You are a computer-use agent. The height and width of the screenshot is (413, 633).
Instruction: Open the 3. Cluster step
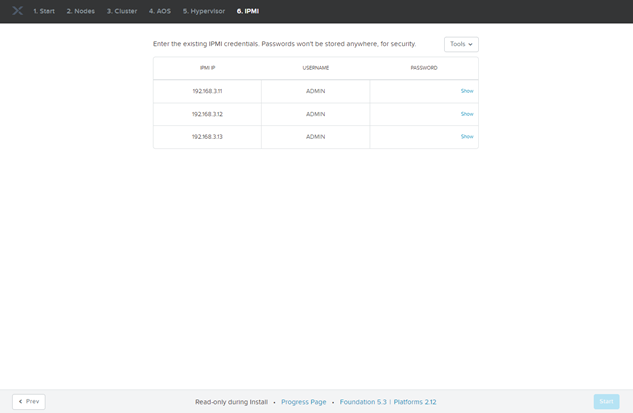click(x=122, y=11)
